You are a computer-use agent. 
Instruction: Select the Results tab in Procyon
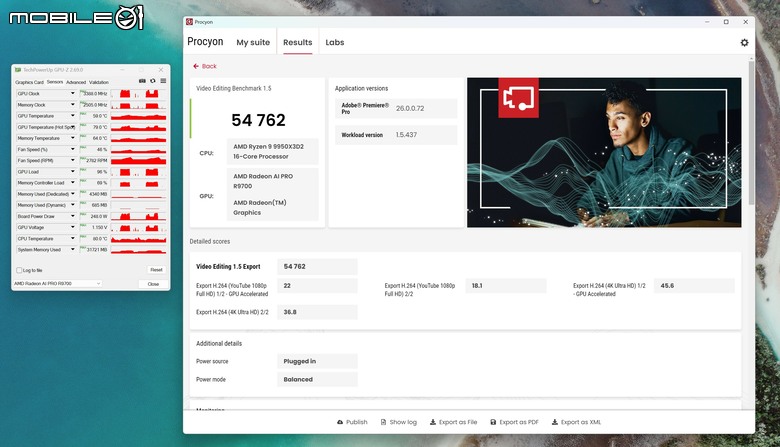[x=297, y=42]
